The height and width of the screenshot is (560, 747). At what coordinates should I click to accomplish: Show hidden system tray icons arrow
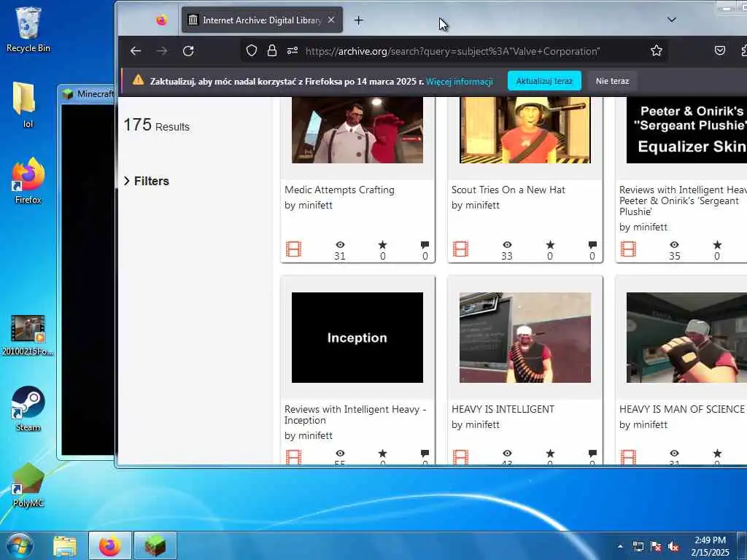(x=620, y=546)
